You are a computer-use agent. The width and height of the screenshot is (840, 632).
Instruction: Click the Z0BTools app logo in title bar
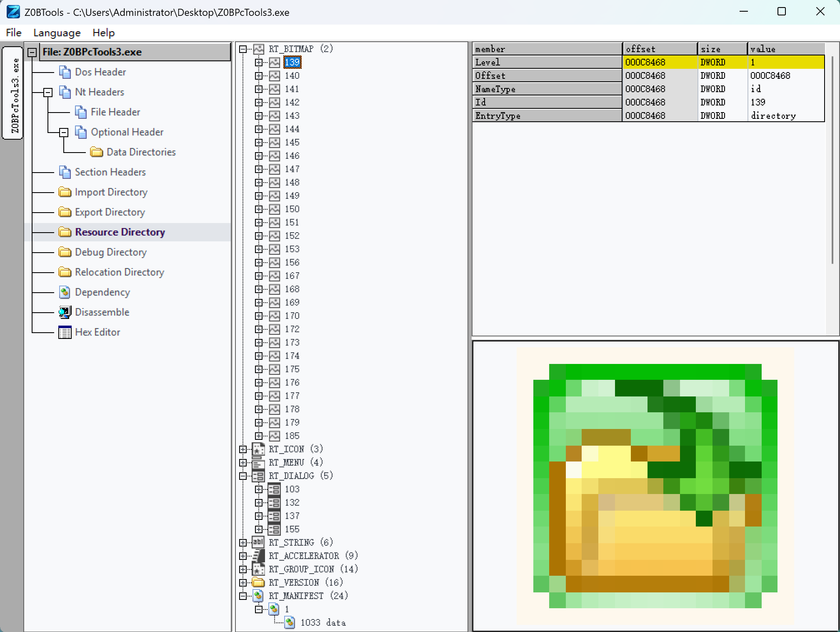[13, 12]
